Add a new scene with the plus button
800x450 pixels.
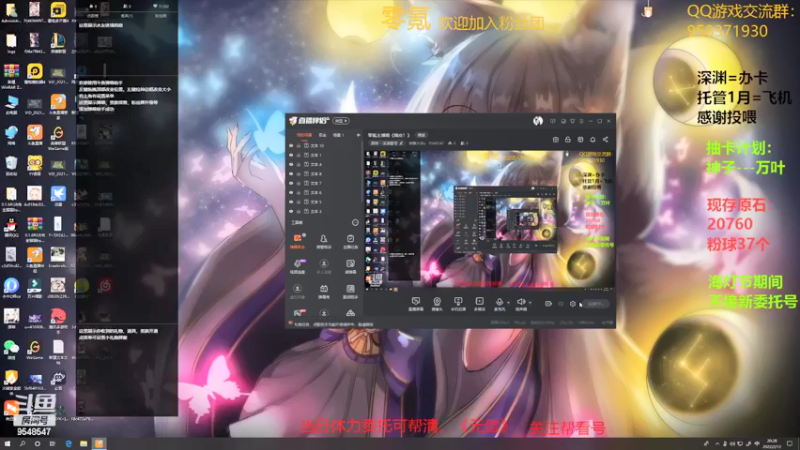[358, 135]
